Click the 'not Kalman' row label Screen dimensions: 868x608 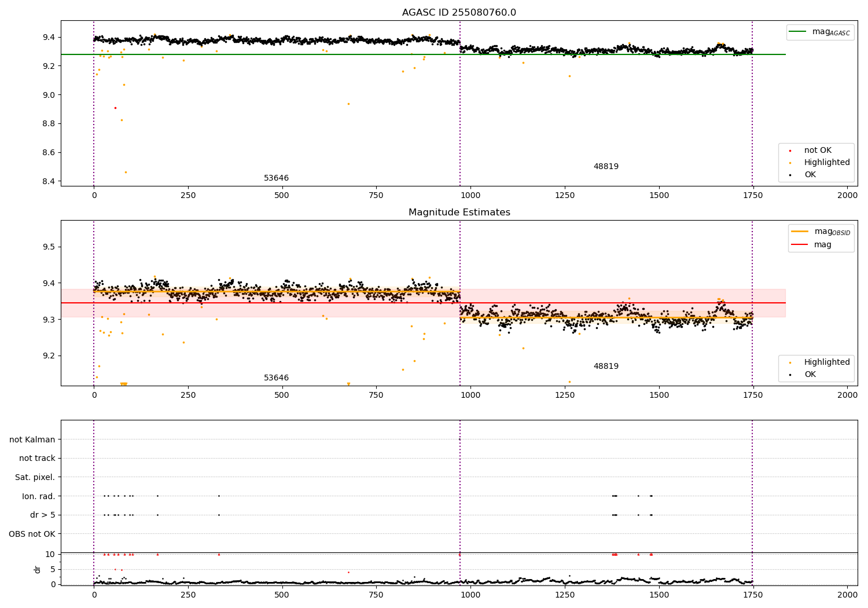32,440
